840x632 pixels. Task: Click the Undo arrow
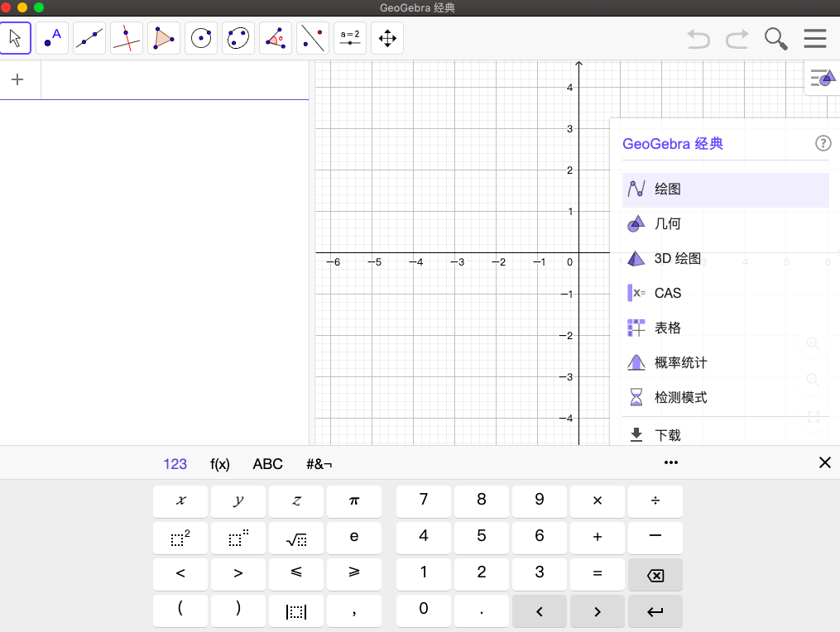[x=698, y=38]
